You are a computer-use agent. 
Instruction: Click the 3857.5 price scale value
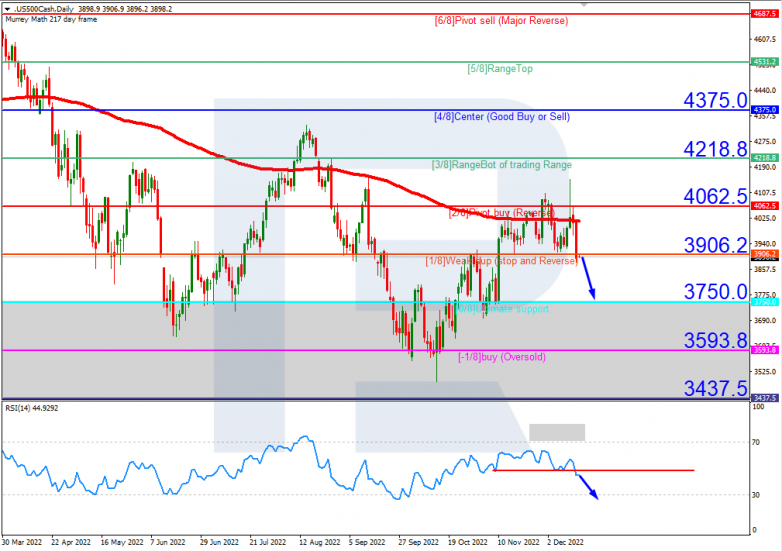click(x=765, y=269)
